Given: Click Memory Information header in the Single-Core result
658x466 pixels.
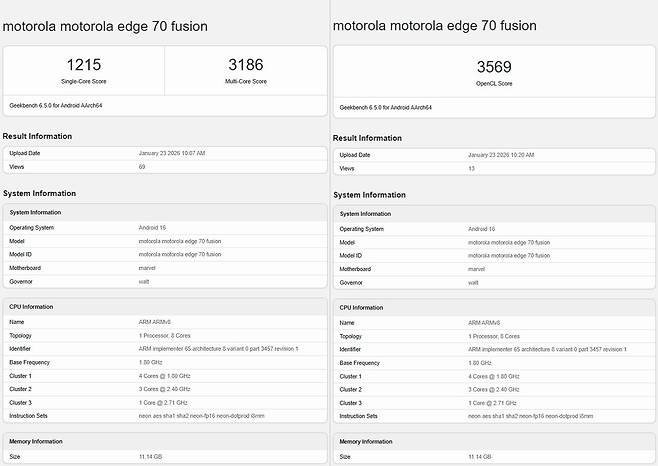Looking at the screenshot, I should [x=37, y=440].
